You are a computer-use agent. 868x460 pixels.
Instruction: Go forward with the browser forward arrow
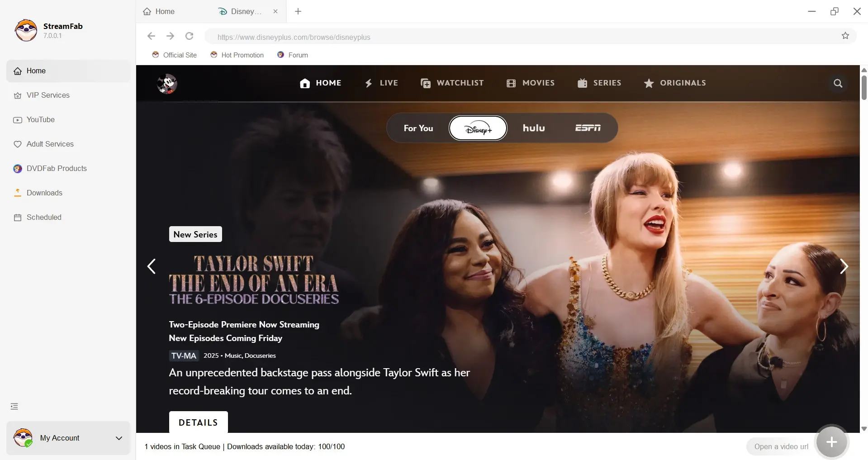click(170, 36)
